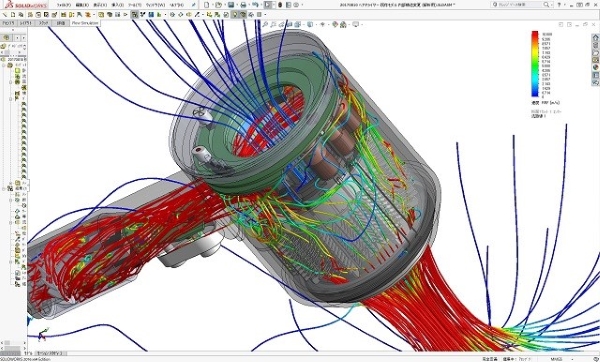Toggle the lightbulb display button in Flow toolbar
This screenshot has width=600, height=362.
[235, 15]
